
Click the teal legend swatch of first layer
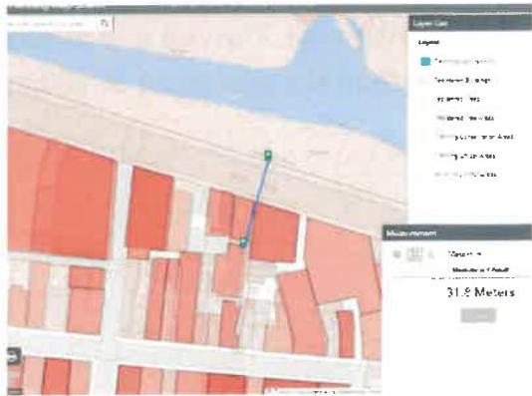point(425,62)
